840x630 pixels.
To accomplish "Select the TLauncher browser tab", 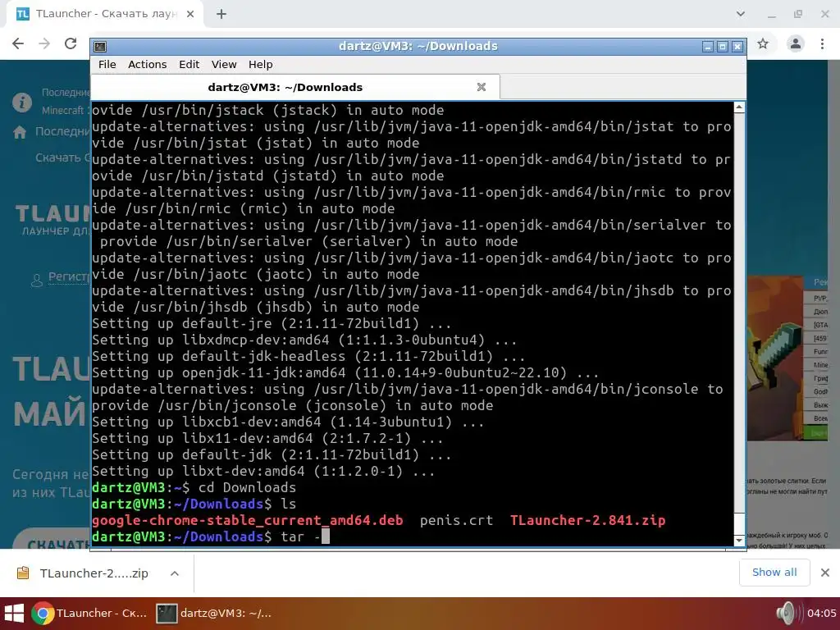I will [104, 14].
